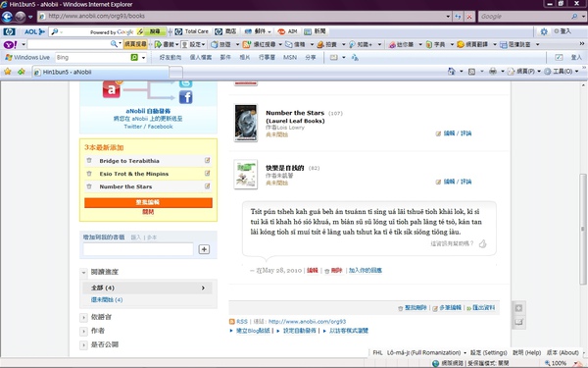Select the Hin1bun5 - aNobii browser tab
Screen dimensions: 588x368
click(x=100, y=72)
